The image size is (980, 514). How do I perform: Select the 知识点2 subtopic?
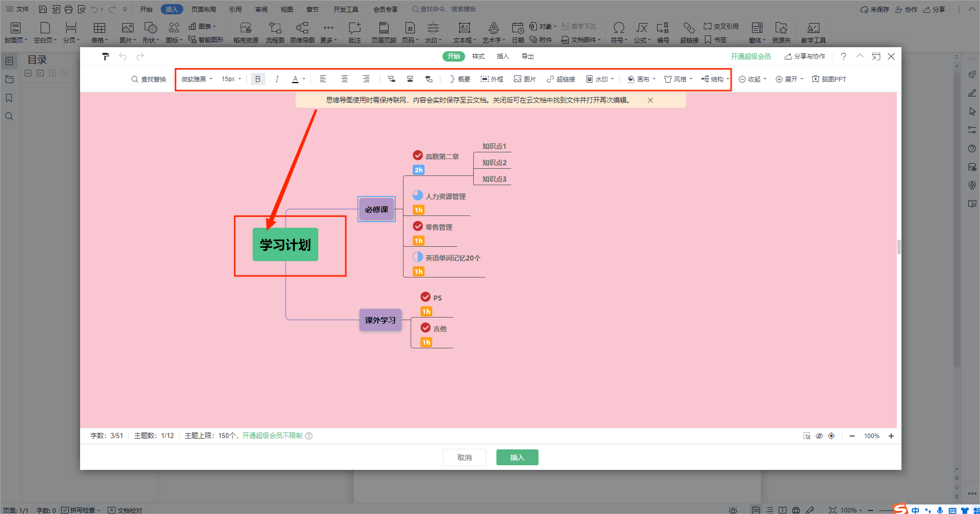[494, 163]
